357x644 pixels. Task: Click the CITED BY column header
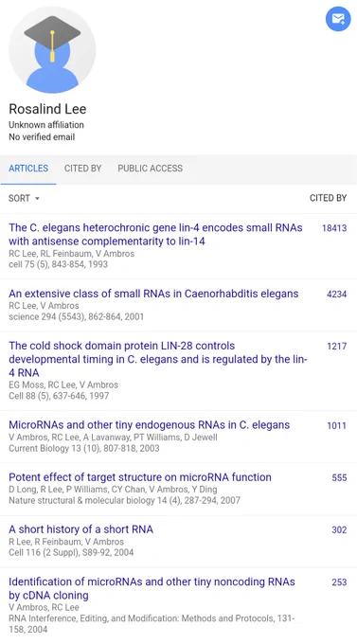point(328,198)
